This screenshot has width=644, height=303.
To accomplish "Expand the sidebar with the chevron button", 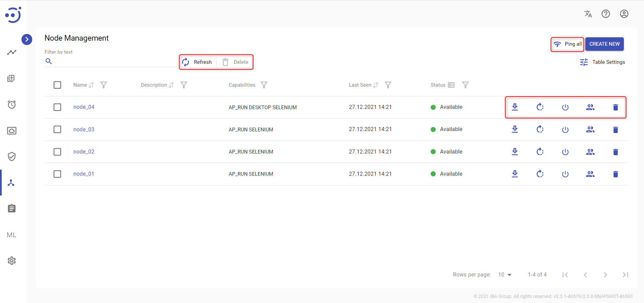I will click(x=27, y=39).
